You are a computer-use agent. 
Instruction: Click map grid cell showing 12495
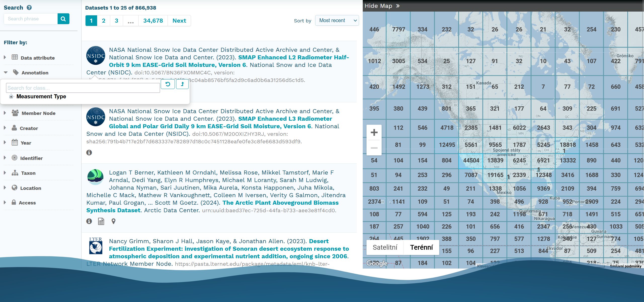447,145
